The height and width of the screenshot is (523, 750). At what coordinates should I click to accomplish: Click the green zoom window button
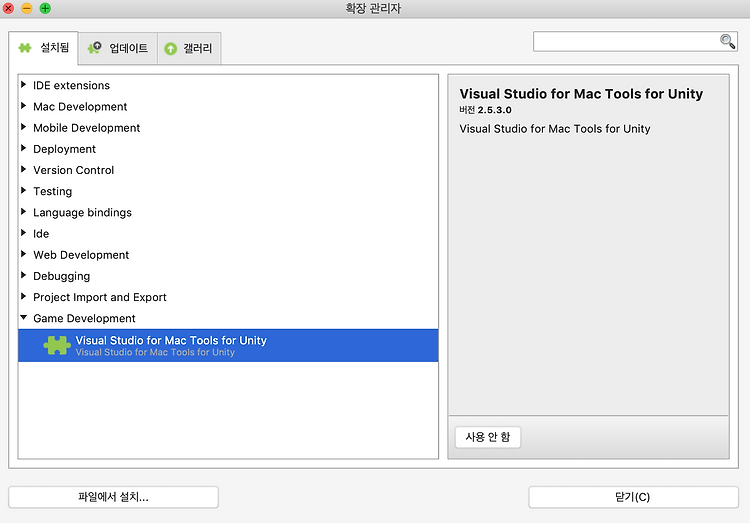[x=45, y=8]
